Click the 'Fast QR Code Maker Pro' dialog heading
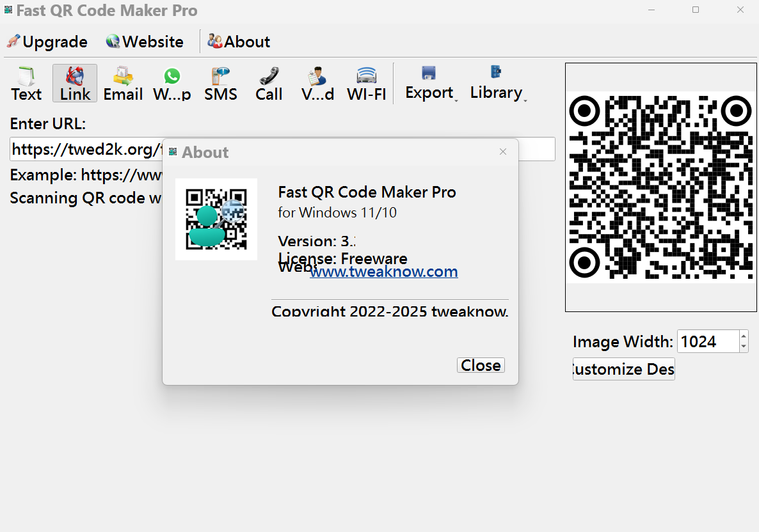The height and width of the screenshot is (532, 759). click(x=367, y=192)
